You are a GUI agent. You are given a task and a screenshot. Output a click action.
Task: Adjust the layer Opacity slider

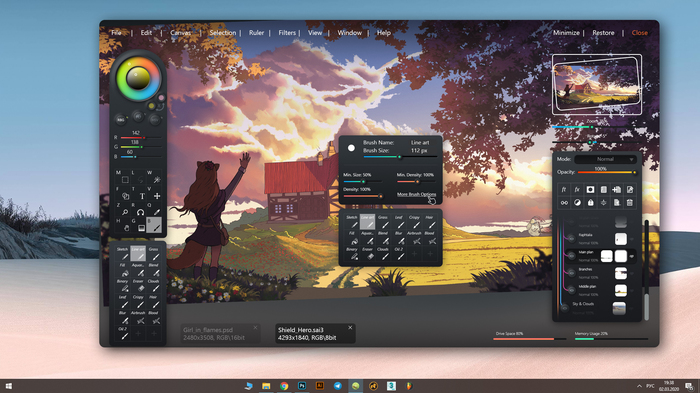pos(607,172)
